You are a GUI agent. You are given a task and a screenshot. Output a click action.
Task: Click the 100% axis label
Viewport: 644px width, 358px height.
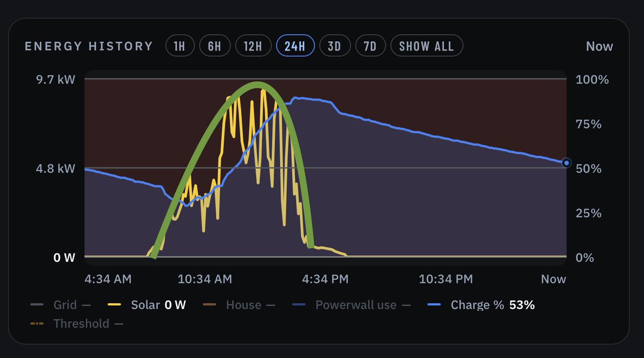[x=592, y=80]
